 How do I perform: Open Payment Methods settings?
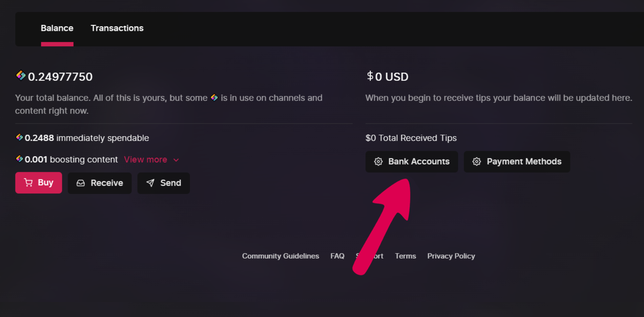coord(517,162)
